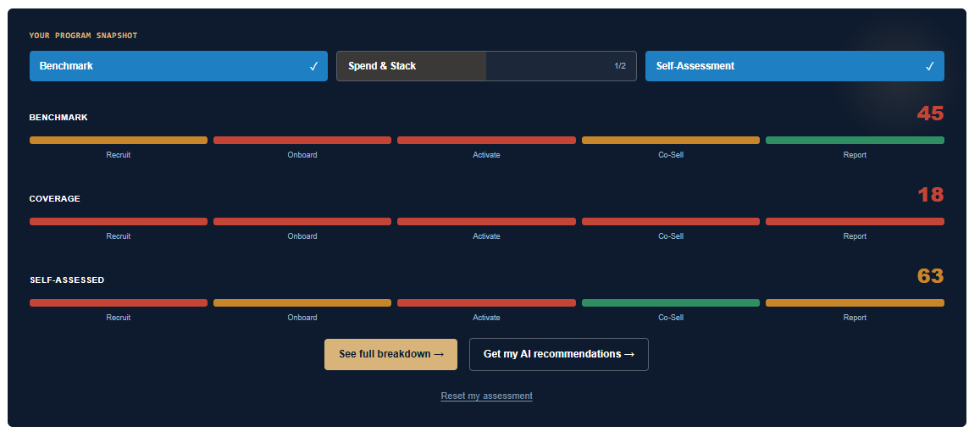This screenshot has height=432, width=980.
Task: Click Recruit label under Coverage
Action: [118, 236]
